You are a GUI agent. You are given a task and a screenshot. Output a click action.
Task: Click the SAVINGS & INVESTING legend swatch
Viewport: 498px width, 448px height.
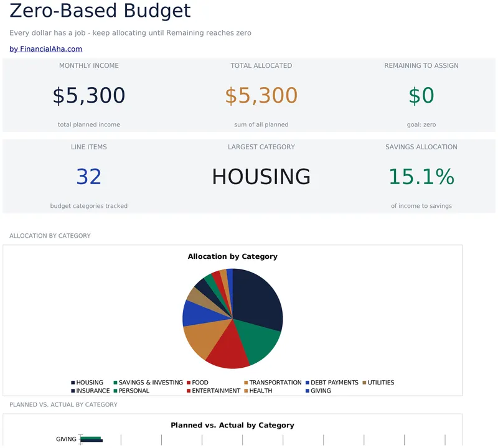click(x=116, y=383)
